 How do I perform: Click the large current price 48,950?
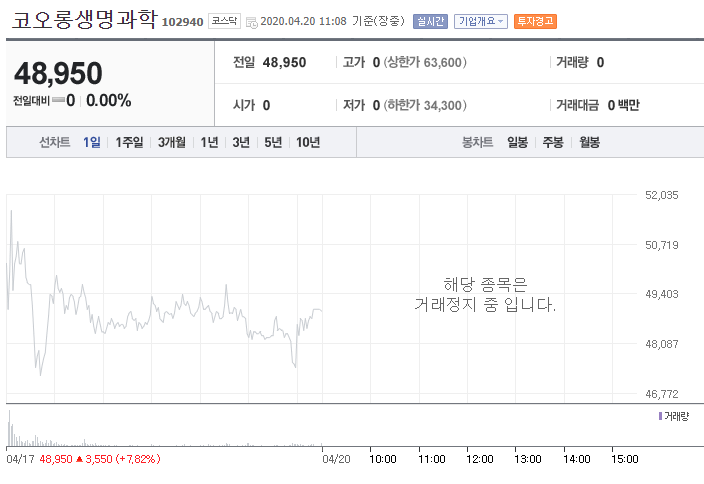click(x=58, y=73)
